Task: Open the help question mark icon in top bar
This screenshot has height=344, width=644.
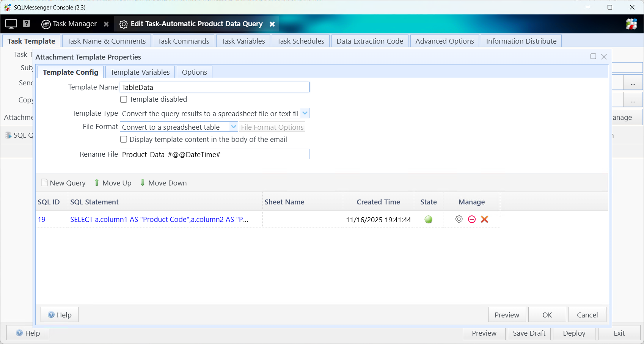Action: pos(26,24)
